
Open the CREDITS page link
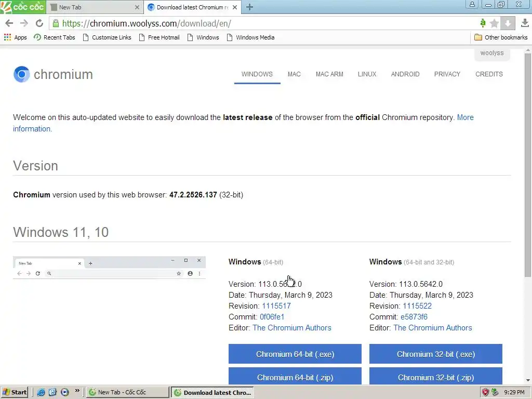(x=489, y=74)
